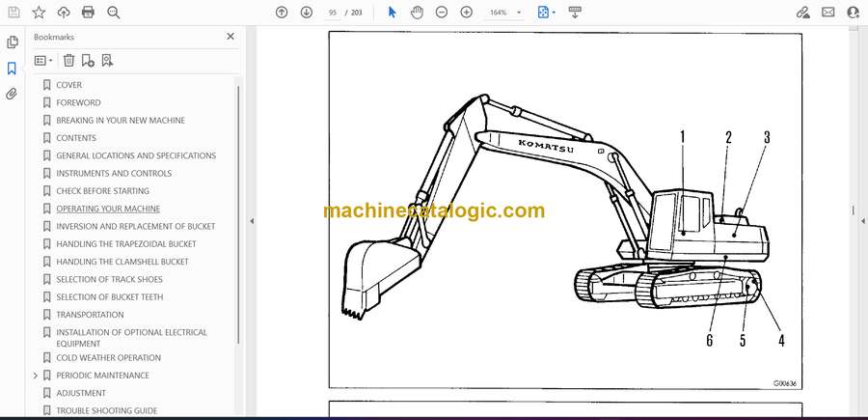This screenshot has height=420, width=868.
Task: Open TROUBLE SHOOTING GUIDE bookmark
Action: 107,411
